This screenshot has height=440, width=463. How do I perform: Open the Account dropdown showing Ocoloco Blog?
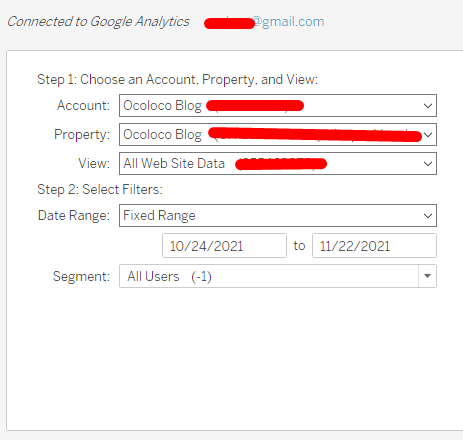point(278,106)
